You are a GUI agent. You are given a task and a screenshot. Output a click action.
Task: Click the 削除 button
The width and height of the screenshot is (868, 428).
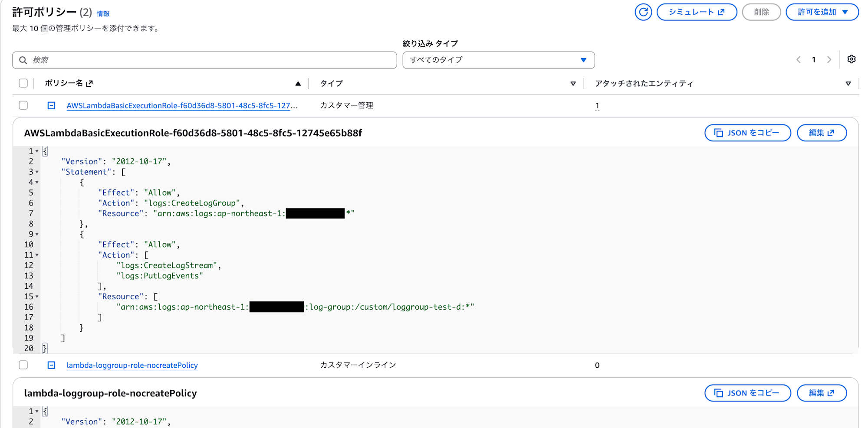762,12
